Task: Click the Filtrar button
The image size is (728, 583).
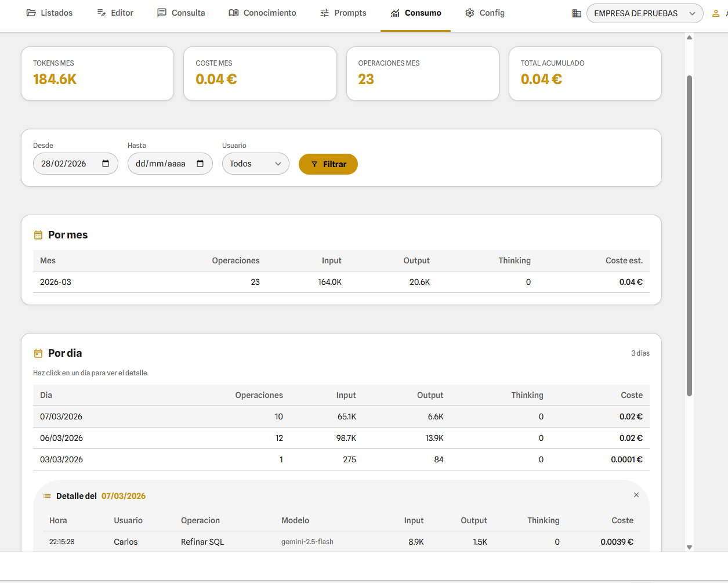Action: coord(328,164)
